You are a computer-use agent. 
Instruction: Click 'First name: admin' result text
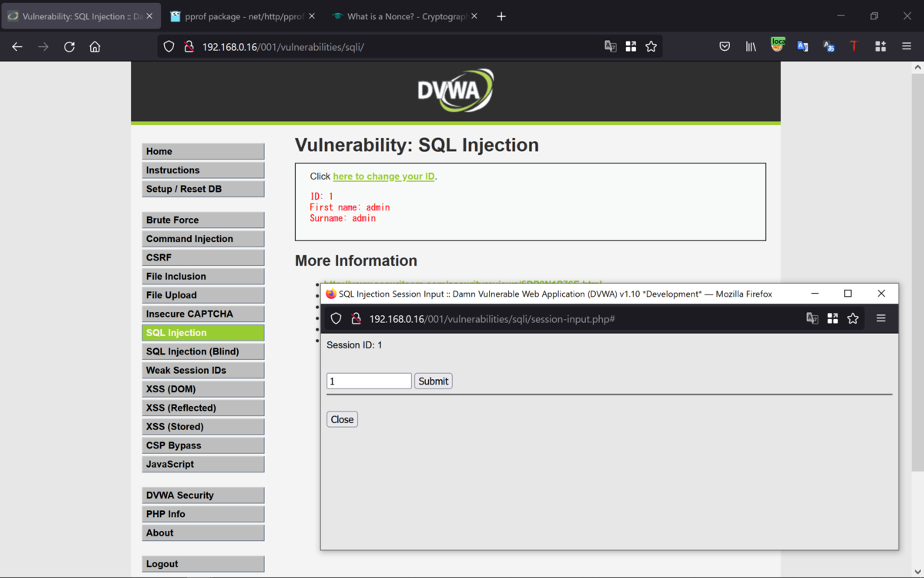350,207
